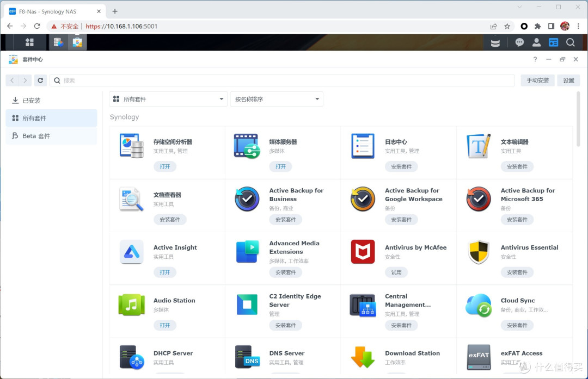The image size is (588, 379).
Task: Click the Active Backup for Business icon
Action: 247,199
